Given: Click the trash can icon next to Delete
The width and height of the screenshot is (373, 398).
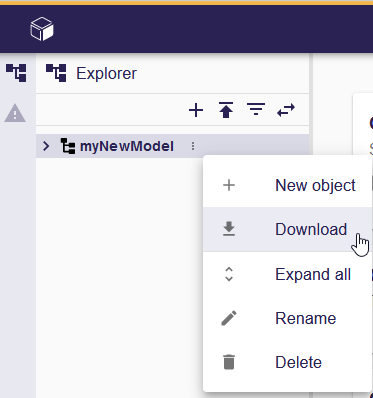Looking at the screenshot, I should pos(229,362).
